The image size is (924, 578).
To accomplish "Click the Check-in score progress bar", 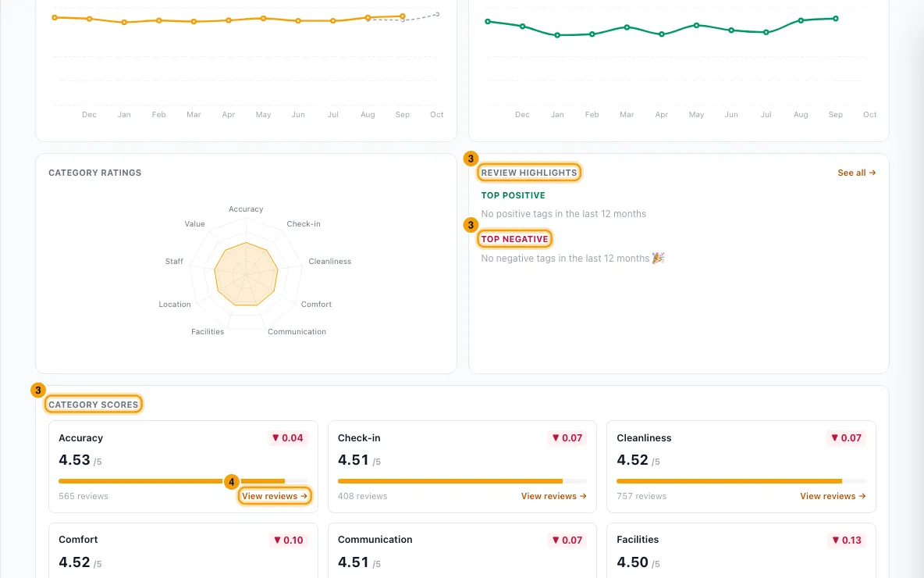I will coord(462,481).
